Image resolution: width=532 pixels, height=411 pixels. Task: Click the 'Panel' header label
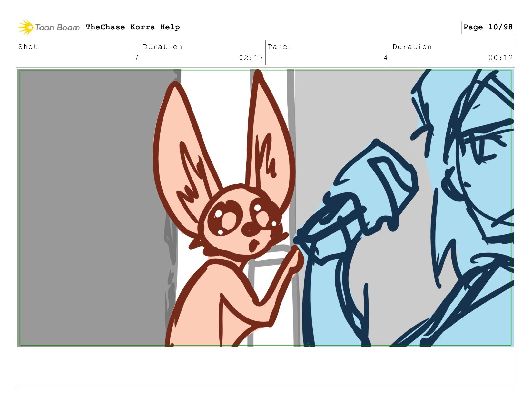(280, 47)
